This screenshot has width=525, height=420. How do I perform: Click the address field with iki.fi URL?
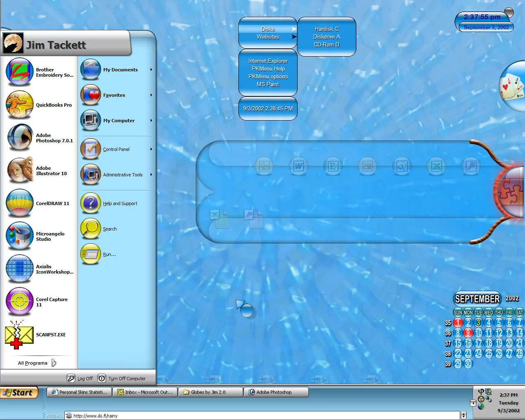point(262,415)
